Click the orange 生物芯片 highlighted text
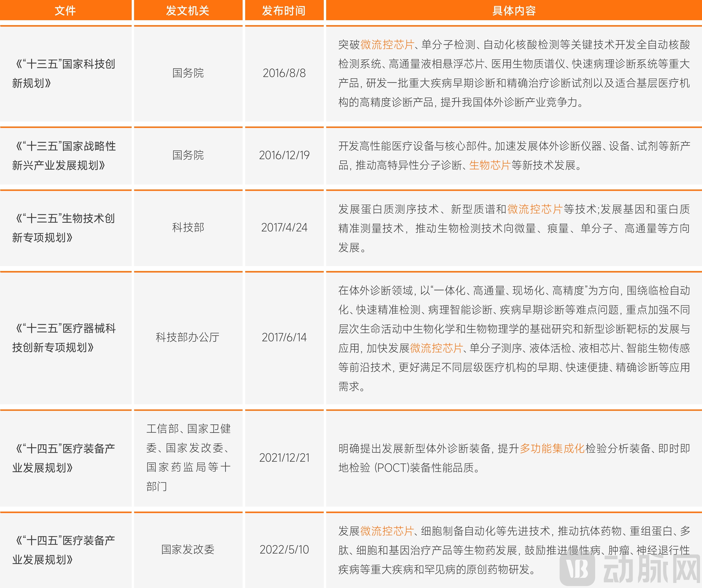Viewport: 702px width, 588px height. tap(490, 165)
